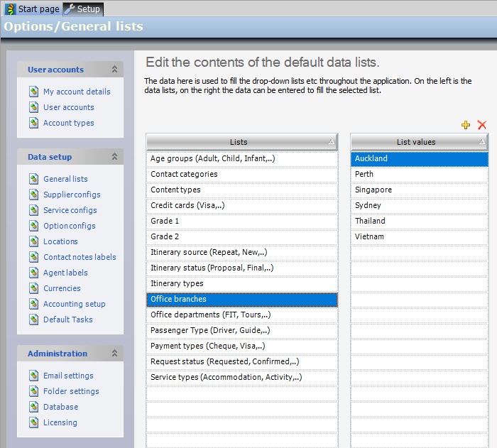Click the icon next to Email settings
This screenshot has height=448, width=497.
[x=33, y=376]
